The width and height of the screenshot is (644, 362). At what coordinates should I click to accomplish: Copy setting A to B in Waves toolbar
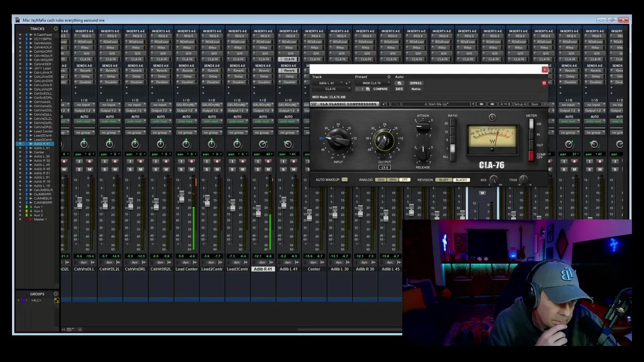pyautogui.click(x=505, y=104)
